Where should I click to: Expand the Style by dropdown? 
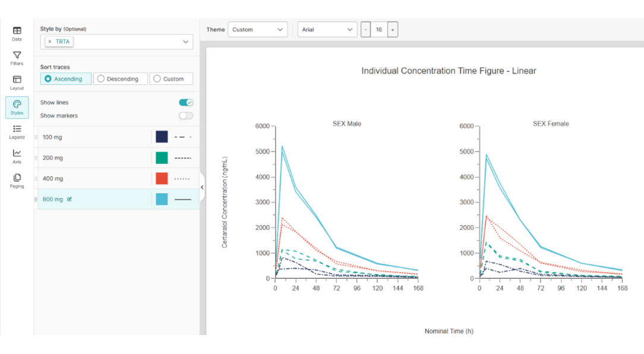185,42
